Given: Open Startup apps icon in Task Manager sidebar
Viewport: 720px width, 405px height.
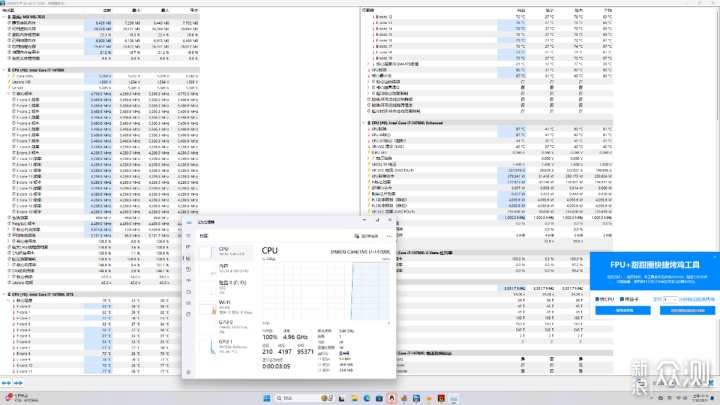Looking at the screenshot, I should tap(188, 281).
